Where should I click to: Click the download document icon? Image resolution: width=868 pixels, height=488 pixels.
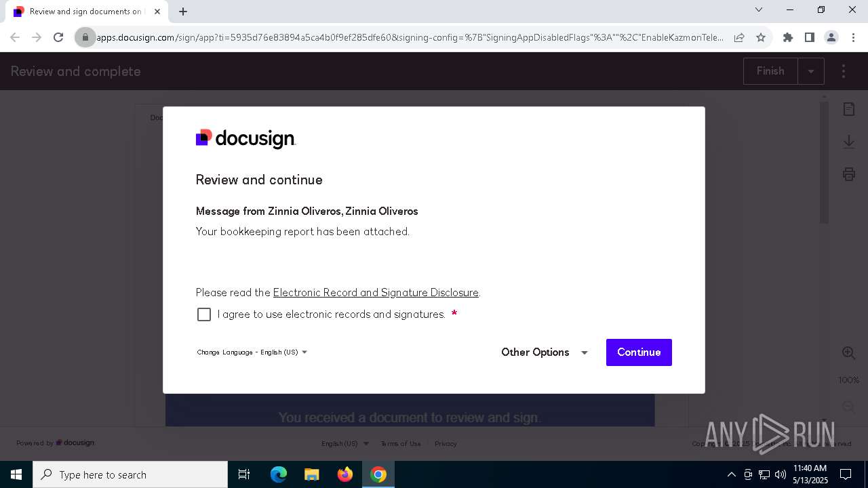(849, 142)
